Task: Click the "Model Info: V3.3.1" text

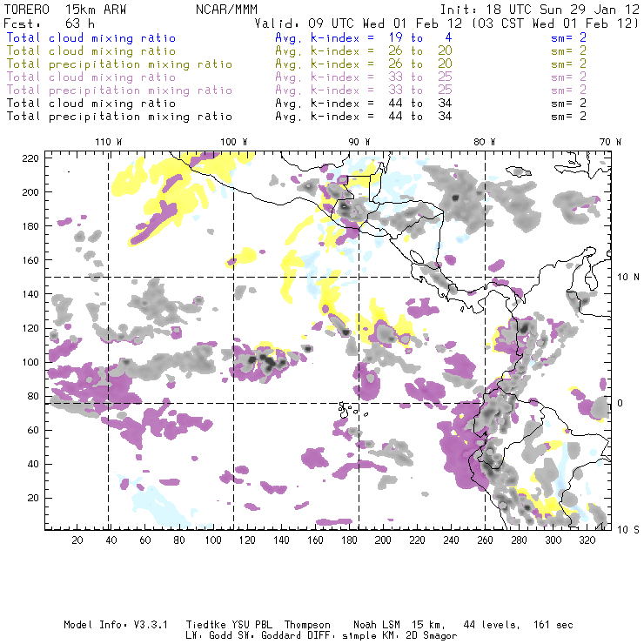Action: 116,625
